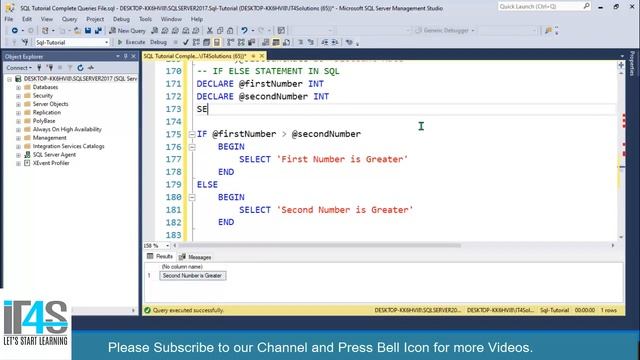Open the Sql-Tutorial database dropdown

(106, 42)
